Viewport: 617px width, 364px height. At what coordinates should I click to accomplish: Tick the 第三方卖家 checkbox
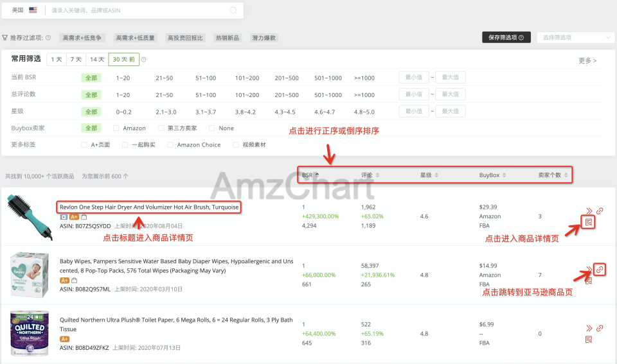(x=161, y=128)
